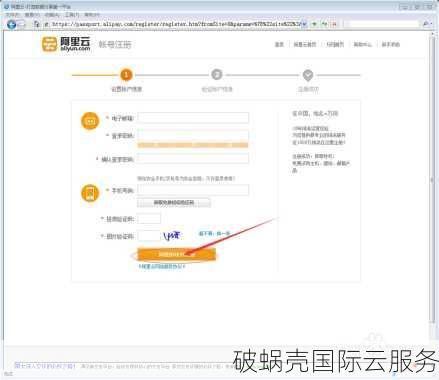Click the 短信验证码 SMS code field

coord(149,219)
